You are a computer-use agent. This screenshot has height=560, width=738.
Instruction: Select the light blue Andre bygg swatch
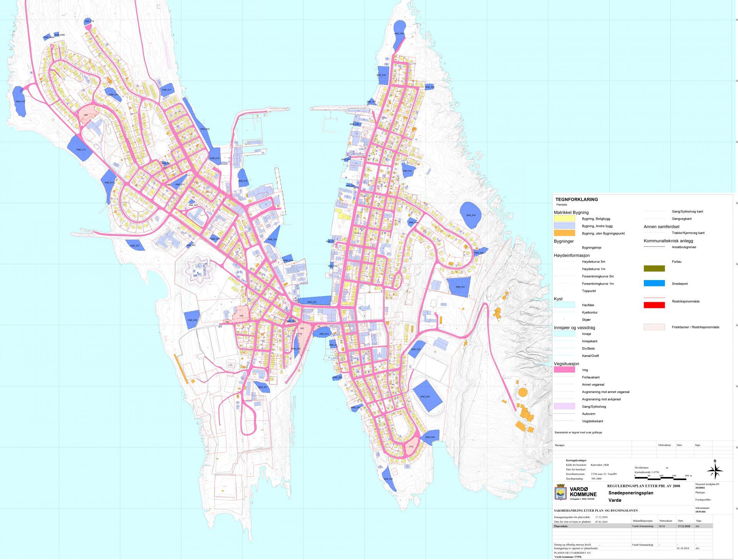(564, 226)
